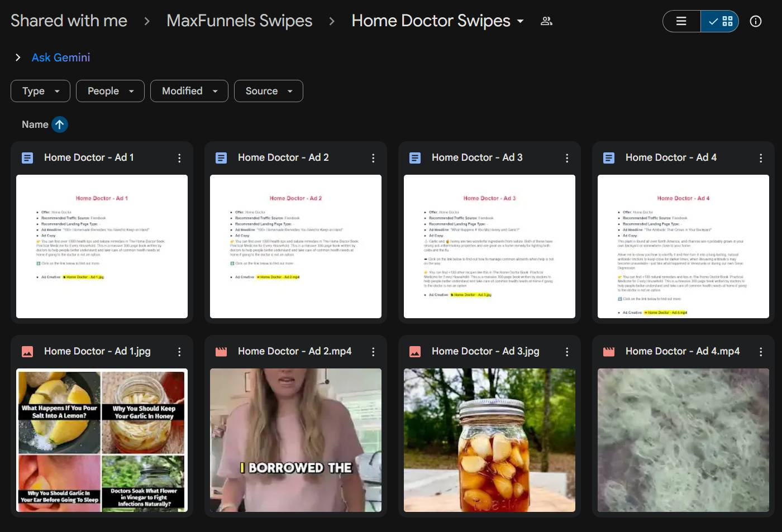The image size is (782, 532).
Task: Open more options for Home Doctor - Ad 1
Action: [179, 158]
